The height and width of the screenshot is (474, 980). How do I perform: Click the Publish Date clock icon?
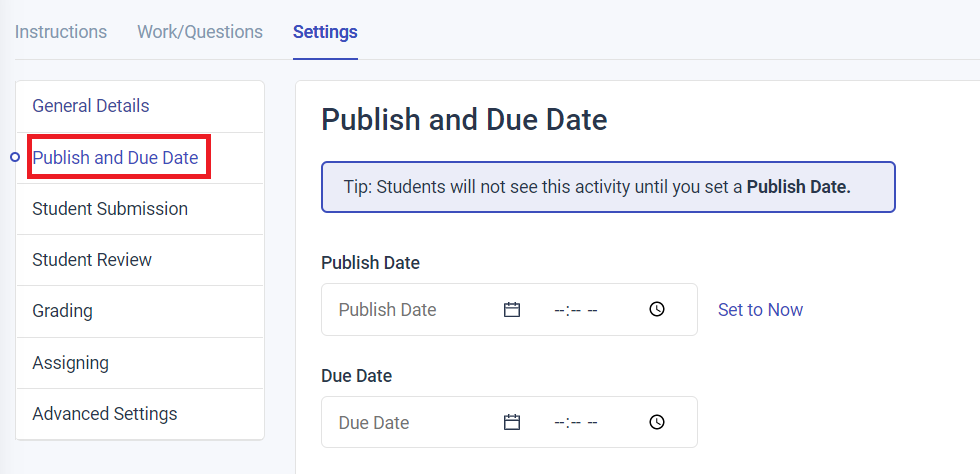(x=657, y=310)
